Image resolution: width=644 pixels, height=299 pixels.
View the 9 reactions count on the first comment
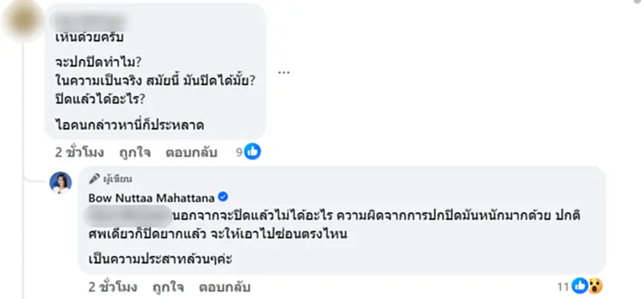(240, 152)
